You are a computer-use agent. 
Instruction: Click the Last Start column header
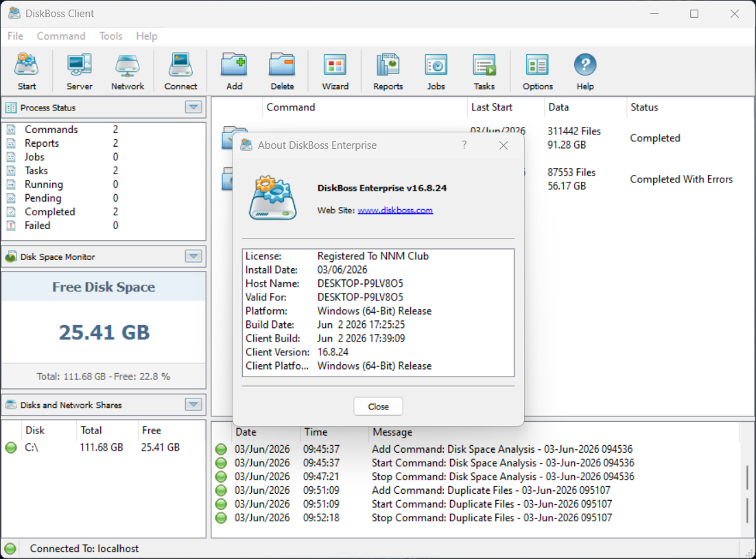[x=506, y=107]
